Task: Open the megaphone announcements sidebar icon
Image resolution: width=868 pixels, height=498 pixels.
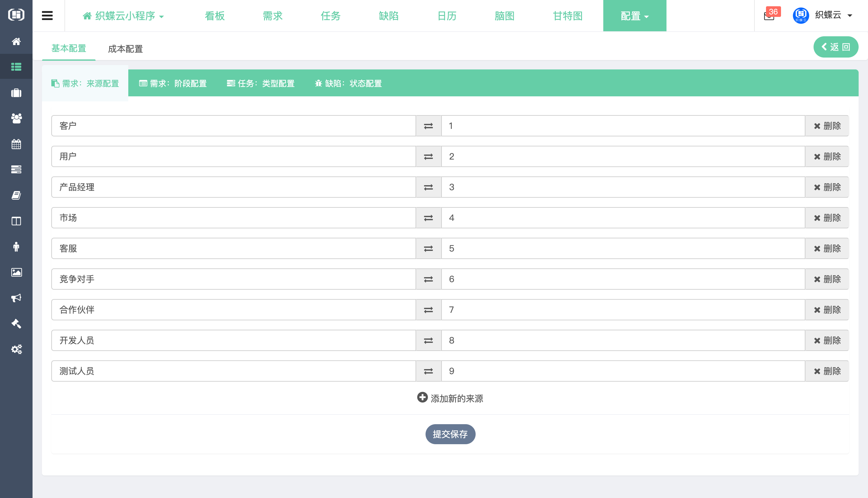Action: (x=16, y=298)
